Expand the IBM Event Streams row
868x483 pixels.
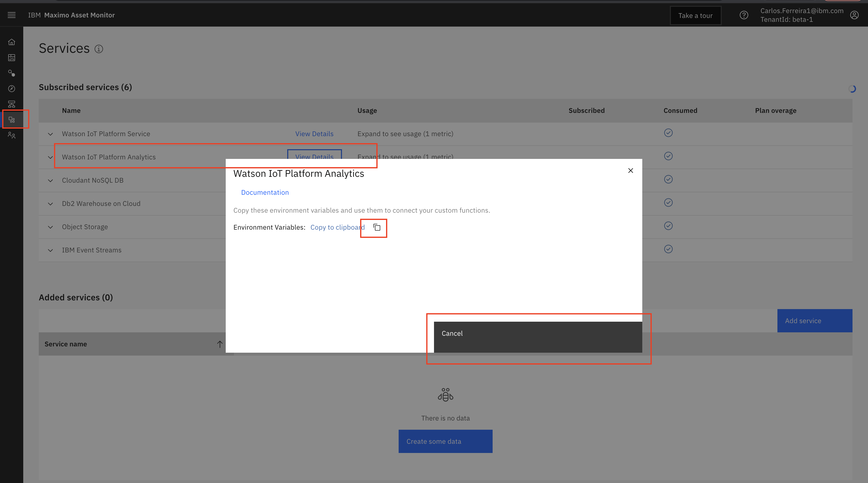(50, 250)
